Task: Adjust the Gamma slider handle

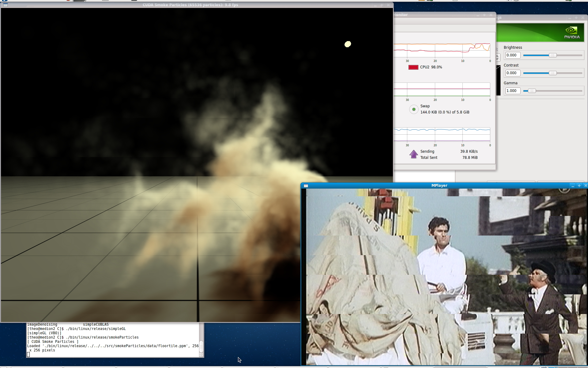Action: [x=532, y=91]
